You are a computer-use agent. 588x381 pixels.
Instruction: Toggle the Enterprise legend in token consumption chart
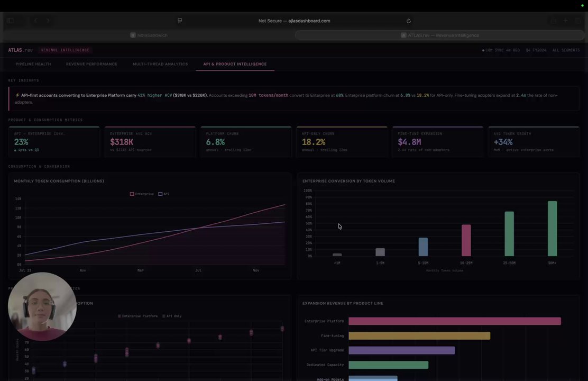coord(142,194)
